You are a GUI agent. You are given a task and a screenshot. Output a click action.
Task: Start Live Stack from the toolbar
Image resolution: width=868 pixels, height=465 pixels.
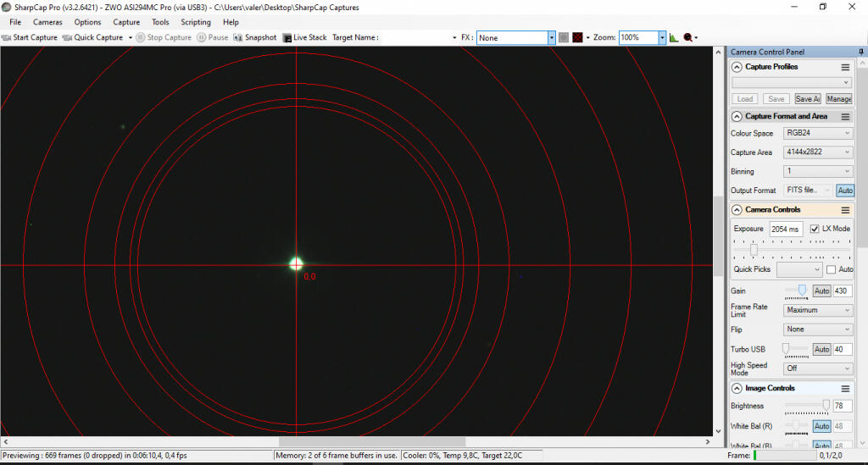point(304,37)
